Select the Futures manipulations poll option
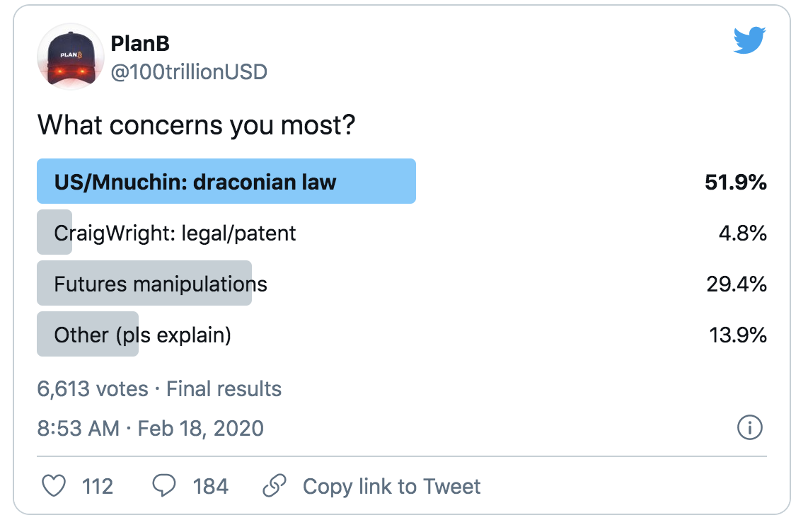Image resolution: width=808 pixels, height=532 pixels. [161, 284]
